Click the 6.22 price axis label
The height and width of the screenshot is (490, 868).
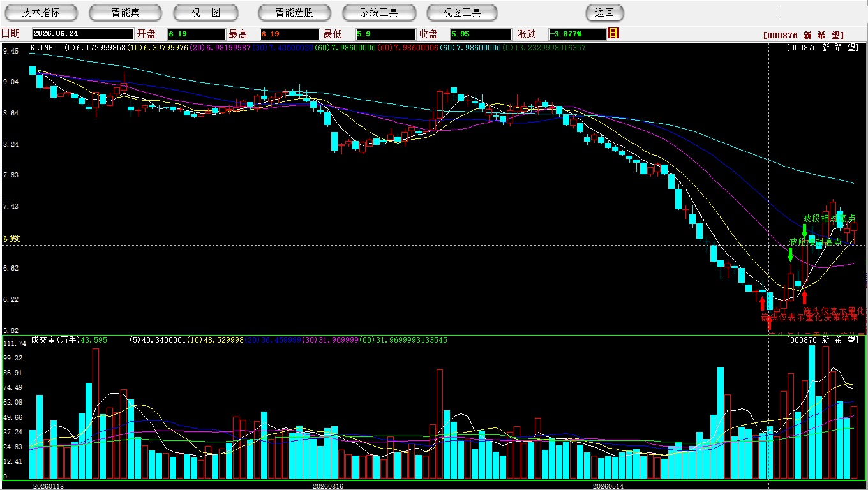pyautogui.click(x=10, y=300)
